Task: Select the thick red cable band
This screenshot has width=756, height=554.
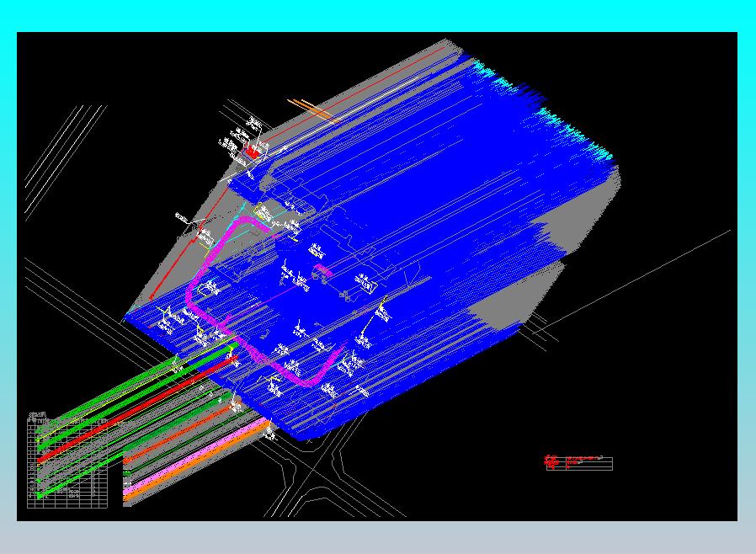Action: coord(137,409)
